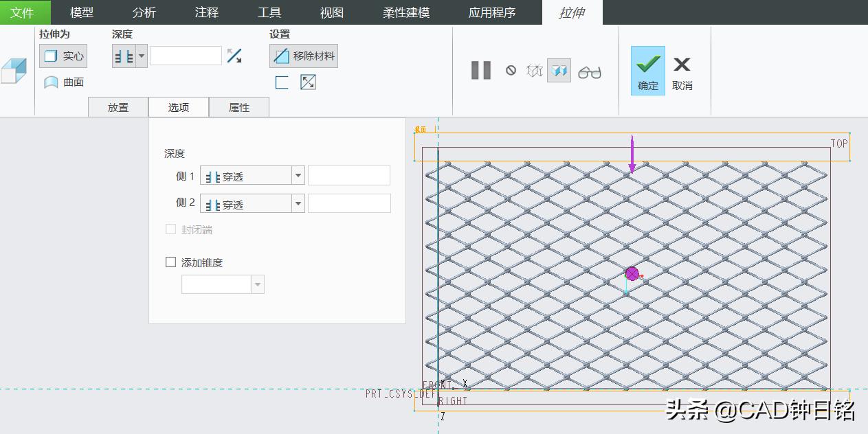Open the 侧1 depth type dropdown
The width and height of the screenshot is (868, 434).
pos(298,175)
